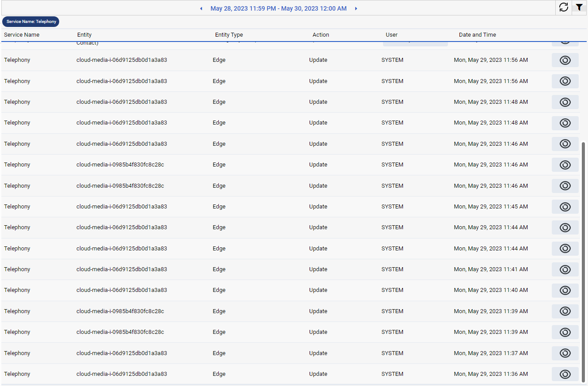588x386 pixels.
Task: Click the Date and Time column header
Action: pos(477,35)
